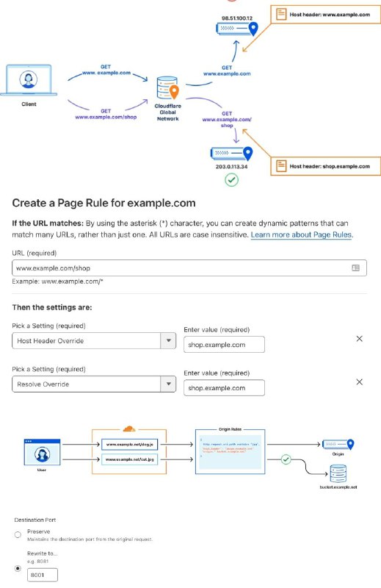
Task: Open Learn more about Page Rules link
Action: [x=301, y=234]
